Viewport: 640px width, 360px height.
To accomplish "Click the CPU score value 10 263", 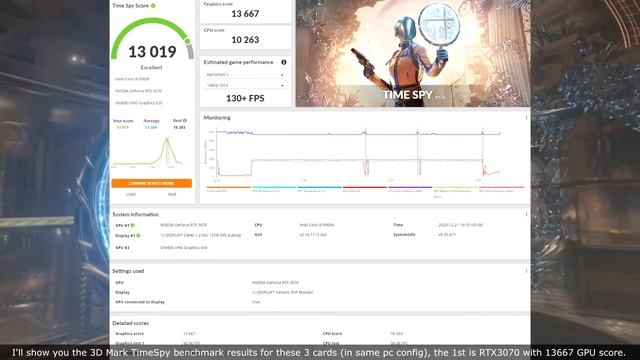I will (x=245, y=40).
